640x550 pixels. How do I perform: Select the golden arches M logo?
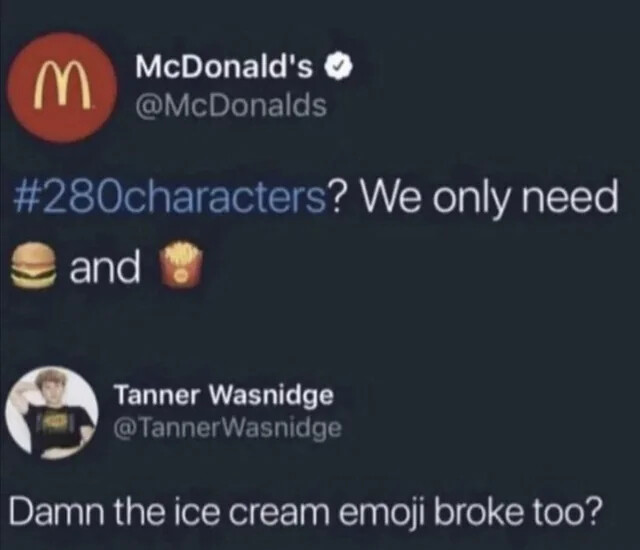pos(62,86)
